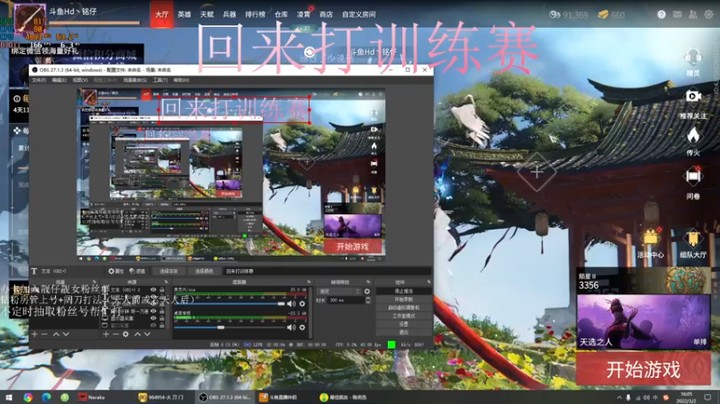
Task: Toggle lock on 文本 (GDI+) 2 source
Action: (162, 290)
